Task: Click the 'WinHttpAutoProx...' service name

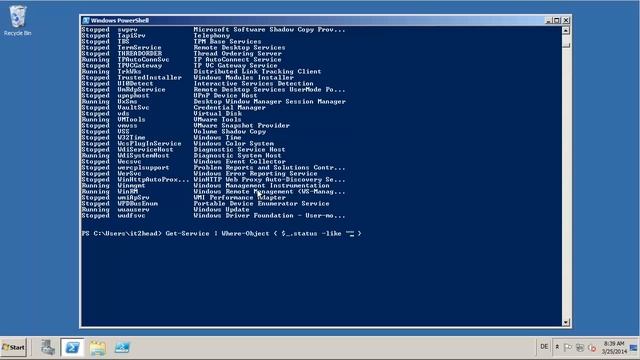Action: (x=153, y=179)
